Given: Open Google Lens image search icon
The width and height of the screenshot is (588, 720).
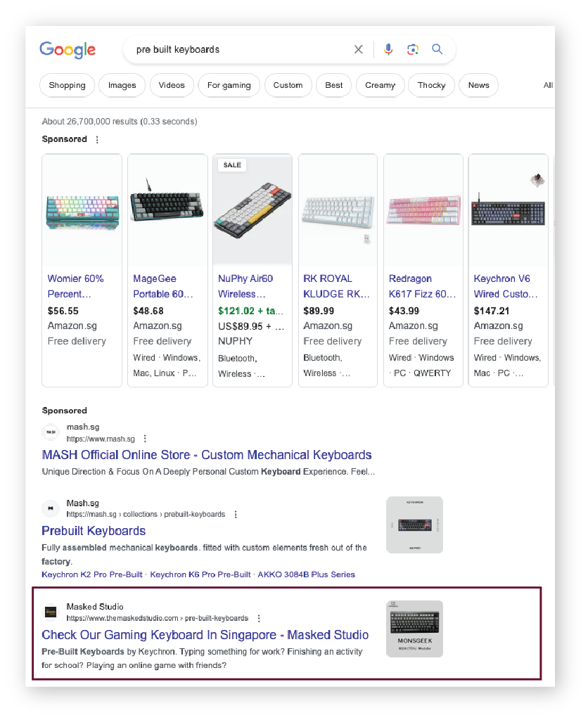Looking at the screenshot, I should tap(413, 49).
